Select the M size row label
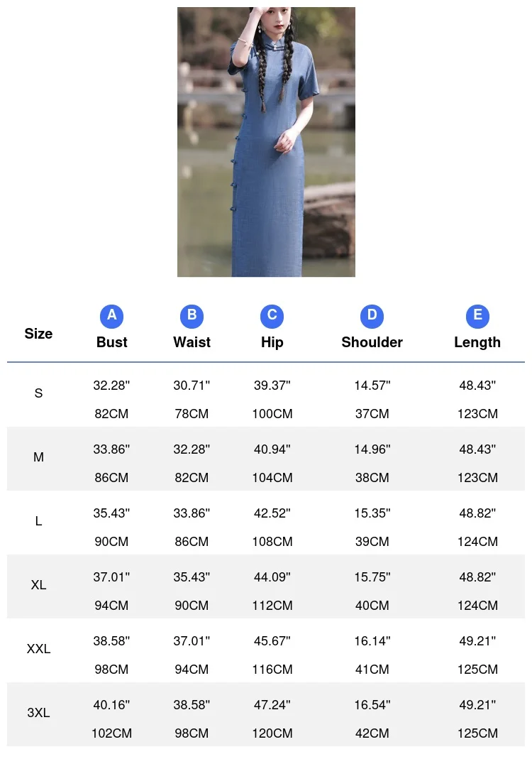Image resolution: width=532 pixels, height=781 pixels. tap(38, 457)
